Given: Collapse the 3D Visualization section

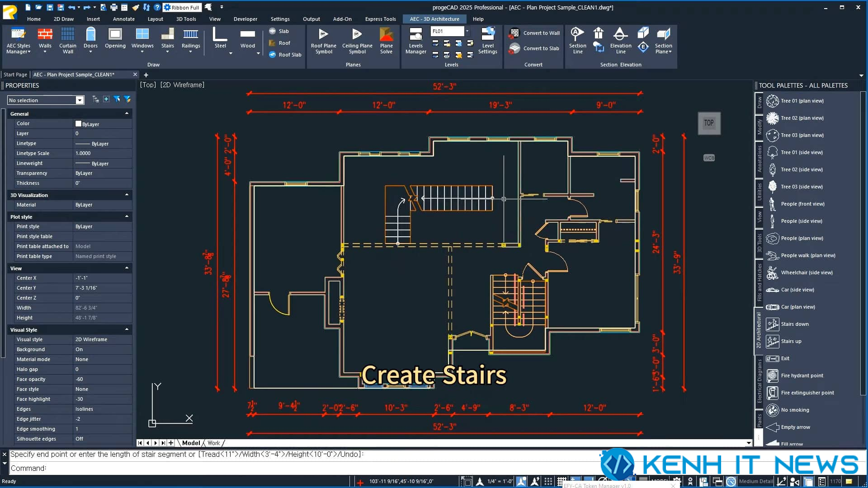Looking at the screenshot, I should coord(127,195).
